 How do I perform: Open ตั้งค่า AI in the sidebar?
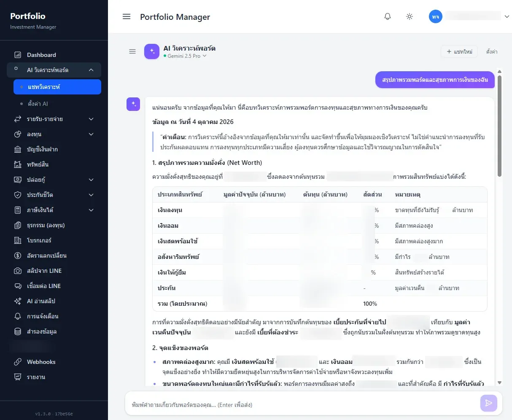57,104
